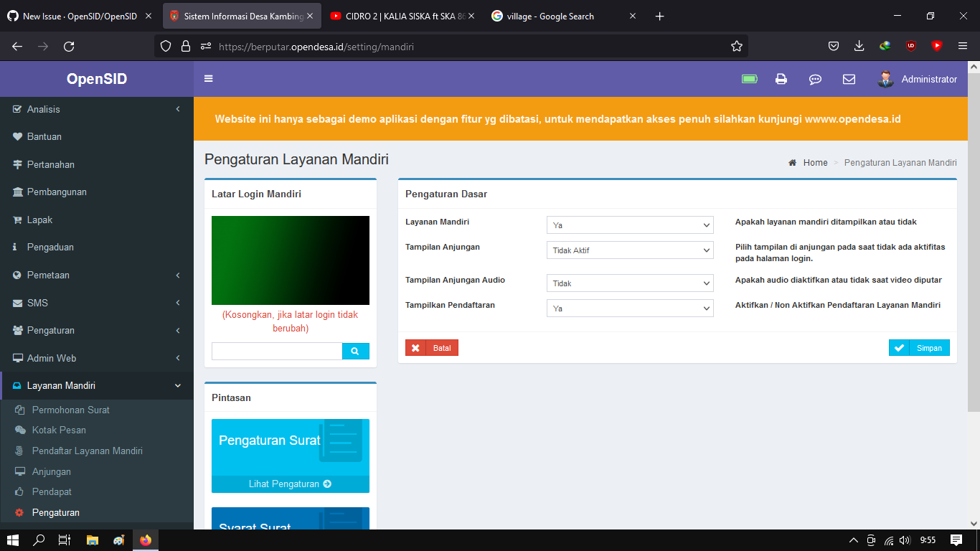Open the Administrator profile avatar
This screenshot has width=980, height=551.
coord(885,79)
